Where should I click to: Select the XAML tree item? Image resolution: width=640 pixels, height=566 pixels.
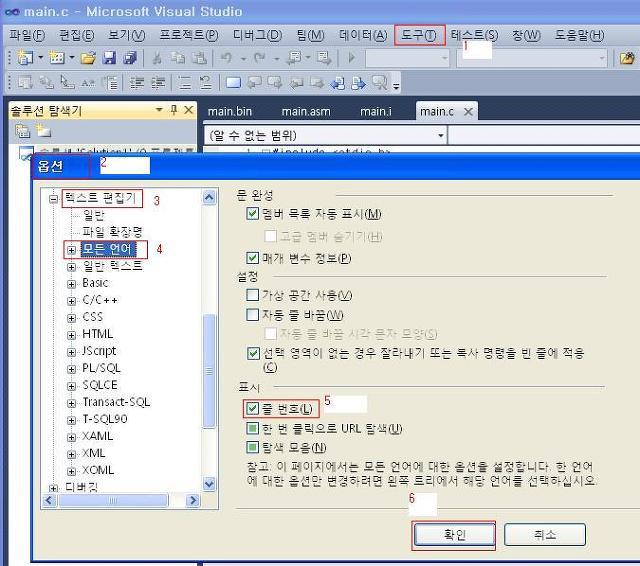[x=98, y=436]
